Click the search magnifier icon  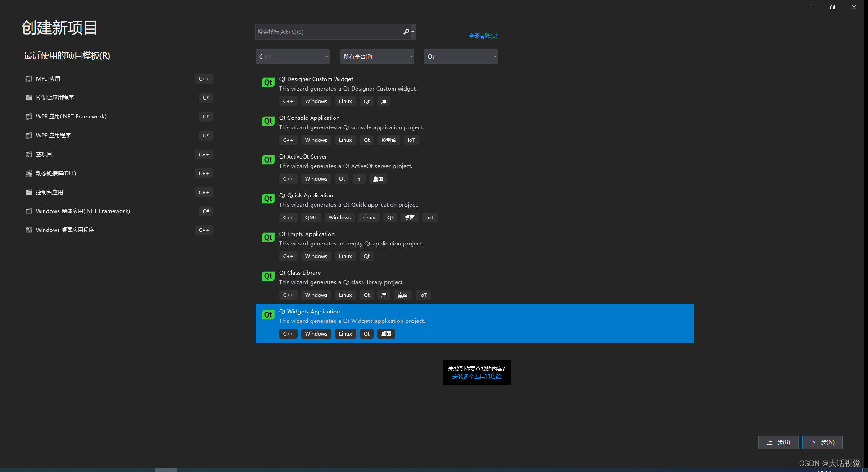tap(407, 32)
